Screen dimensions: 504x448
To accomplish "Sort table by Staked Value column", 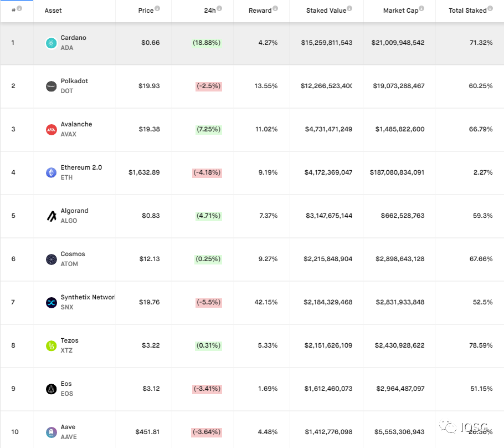I will 326,11.
